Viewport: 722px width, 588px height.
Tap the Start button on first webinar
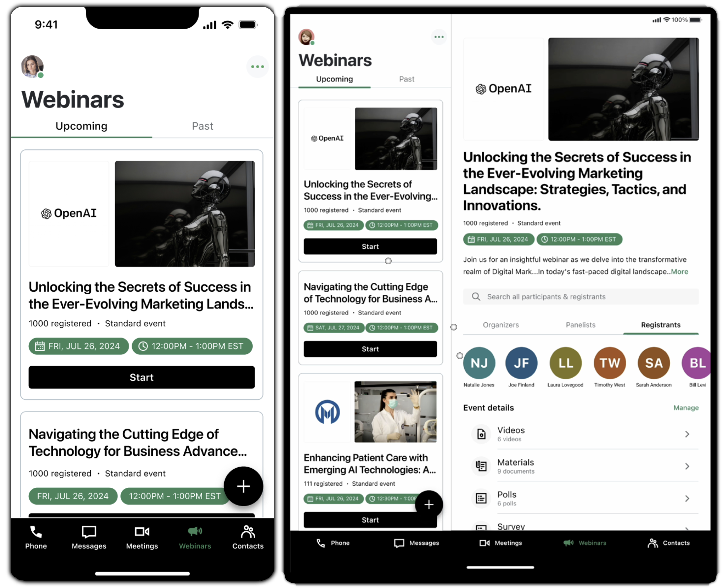coord(141,378)
